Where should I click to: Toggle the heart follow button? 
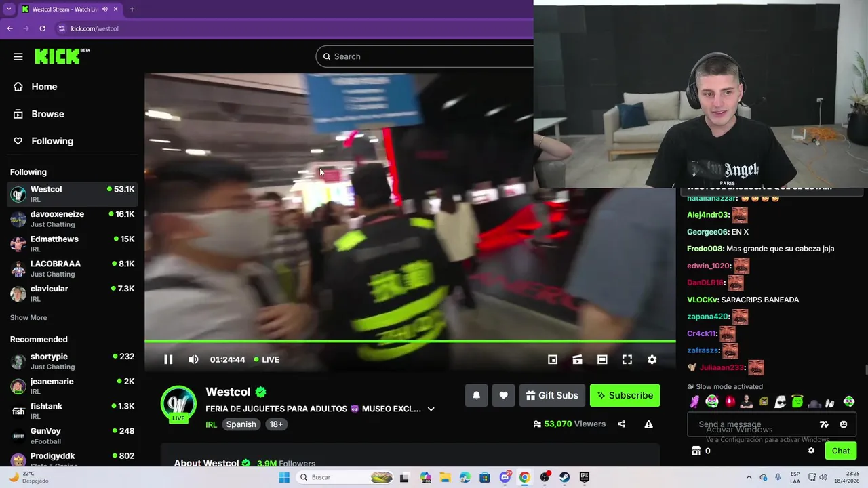point(503,395)
